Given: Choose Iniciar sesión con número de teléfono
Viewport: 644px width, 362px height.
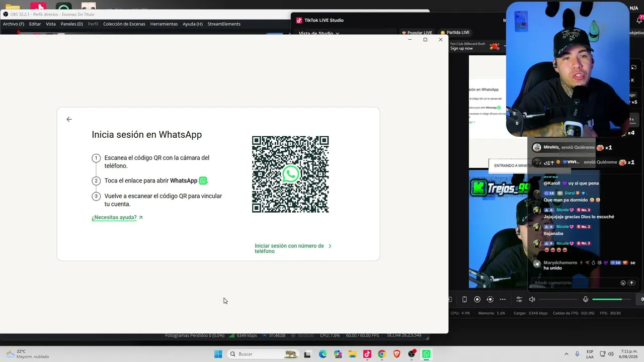Looking at the screenshot, I should coord(293,248).
